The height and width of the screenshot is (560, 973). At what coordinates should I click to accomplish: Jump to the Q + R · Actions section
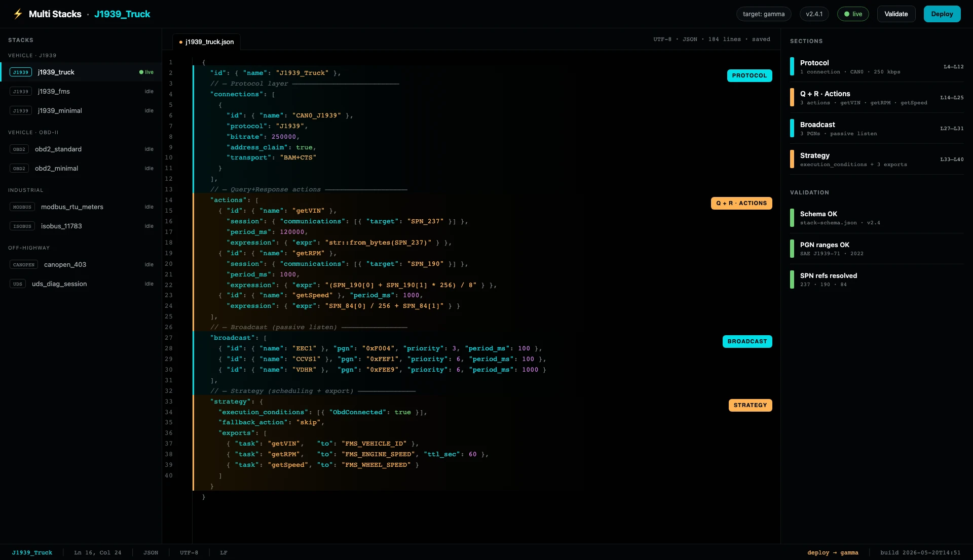(877, 97)
